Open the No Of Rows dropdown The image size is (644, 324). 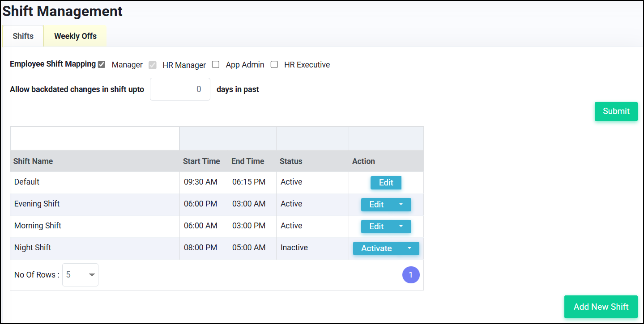80,275
